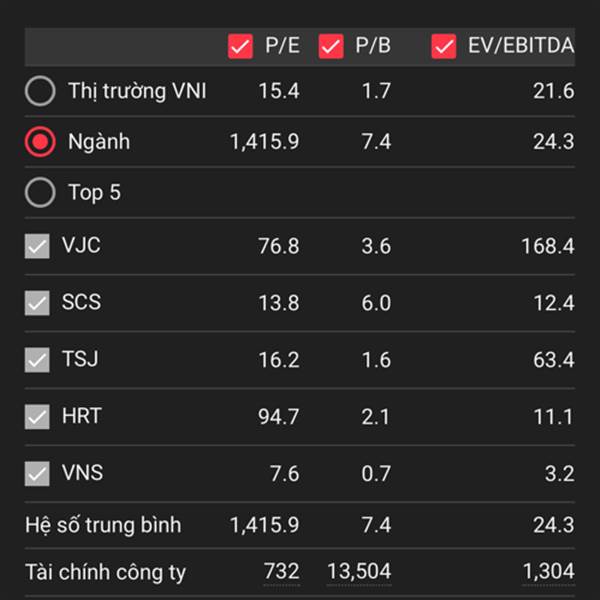The height and width of the screenshot is (600, 600).
Task: Toggle the HRT stock checkbox
Action: pyautogui.click(x=37, y=416)
